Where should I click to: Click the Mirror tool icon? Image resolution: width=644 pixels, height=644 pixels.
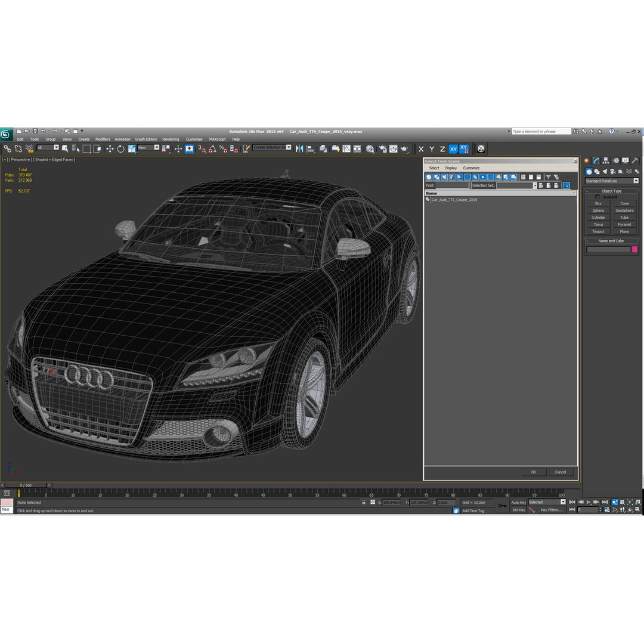299,148
